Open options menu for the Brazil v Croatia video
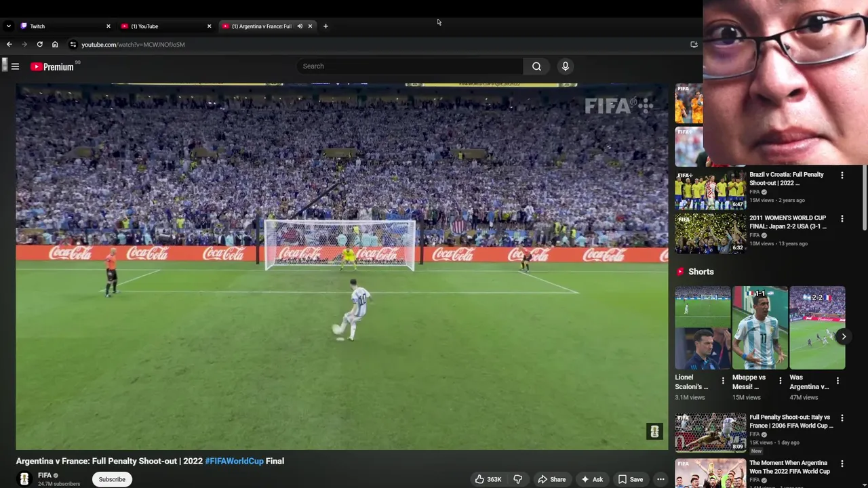This screenshot has height=488, width=868. tap(842, 175)
